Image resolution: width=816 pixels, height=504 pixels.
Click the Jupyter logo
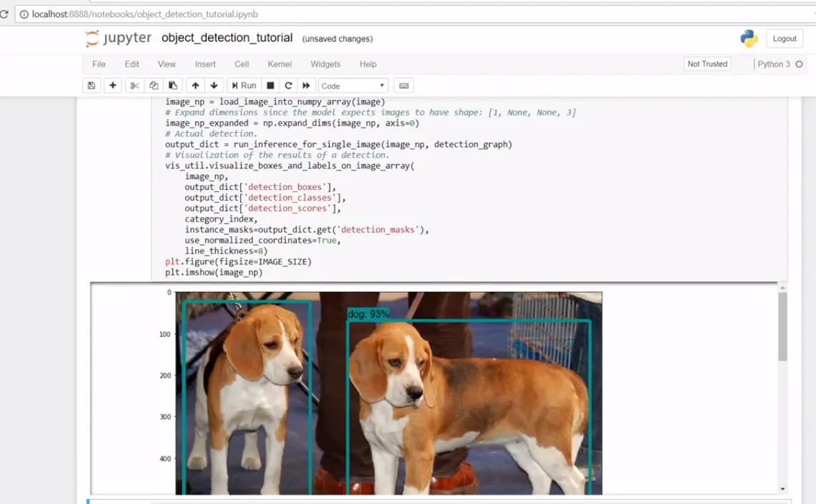click(x=119, y=38)
